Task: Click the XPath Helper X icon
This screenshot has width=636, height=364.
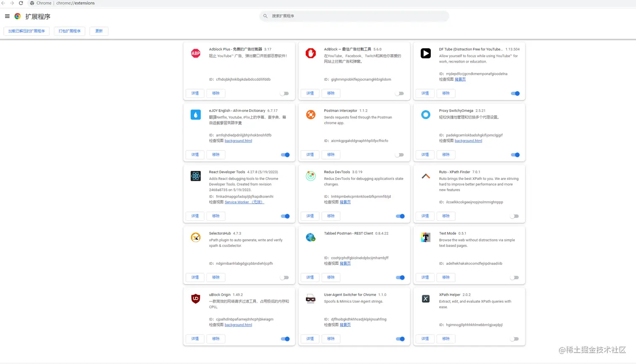Action: pyautogui.click(x=426, y=299)
